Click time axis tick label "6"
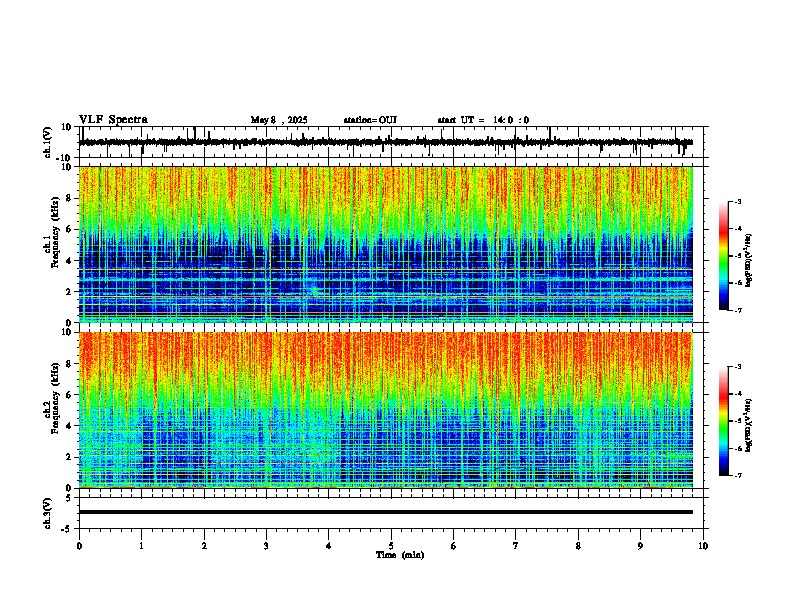This screenshot has width=792, height=612. click(x=454, y=546)
